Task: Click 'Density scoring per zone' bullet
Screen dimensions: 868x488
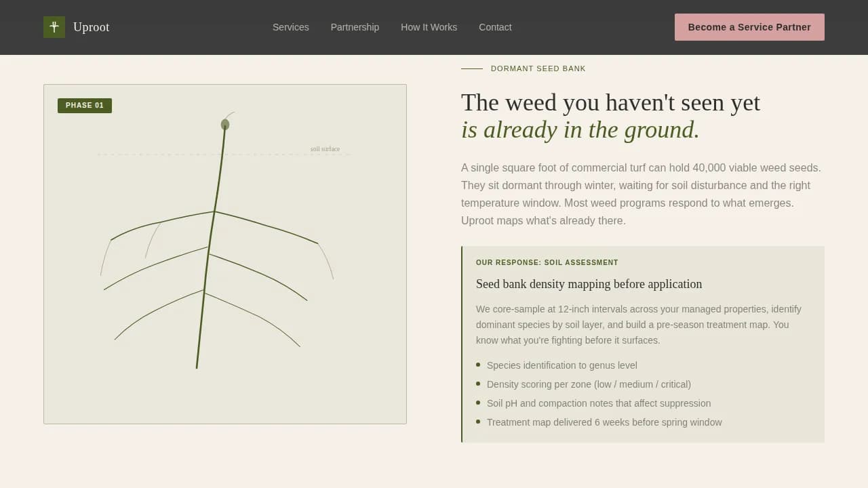Action: pos(589,384)
